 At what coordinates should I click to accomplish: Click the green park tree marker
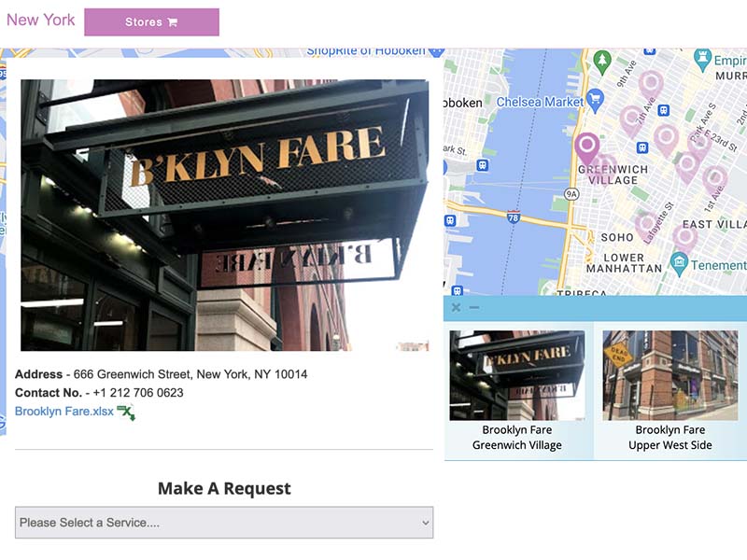pyautogui.click(x=602, y=63)
